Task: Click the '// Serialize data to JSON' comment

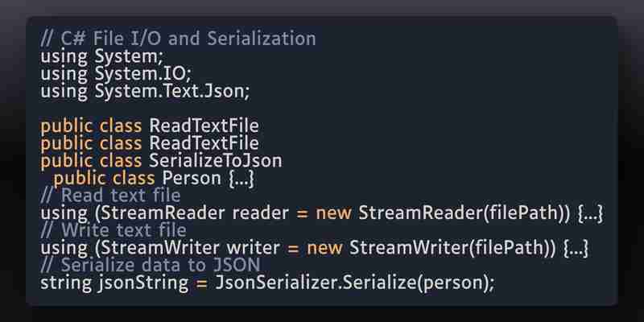Action: click(151, 265)
